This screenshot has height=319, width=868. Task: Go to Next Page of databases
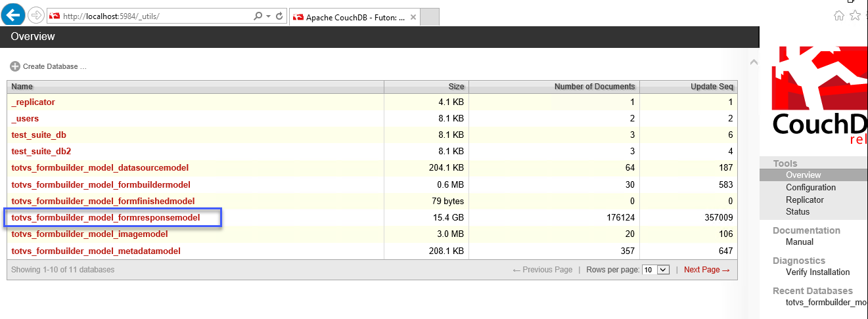pos(706,270)
